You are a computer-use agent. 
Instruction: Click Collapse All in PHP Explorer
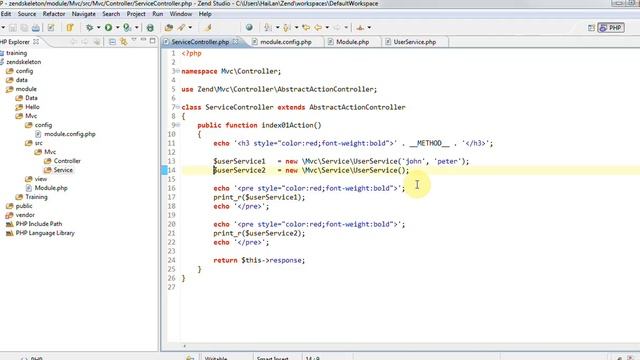pyautogui.click(x=112, y=42)
